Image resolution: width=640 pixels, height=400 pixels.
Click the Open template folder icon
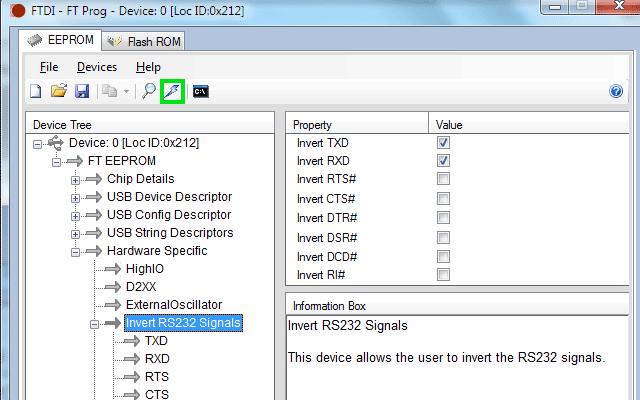click(59, 92)
